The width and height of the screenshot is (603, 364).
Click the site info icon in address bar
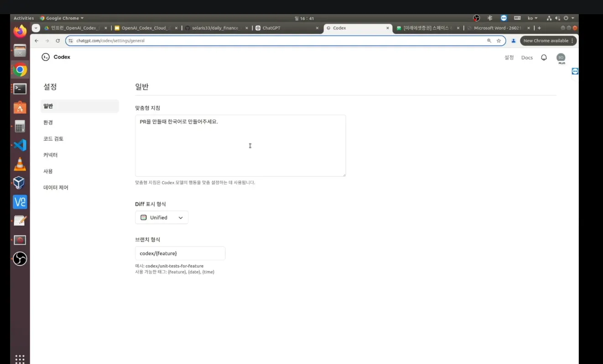tap(70, 41)
